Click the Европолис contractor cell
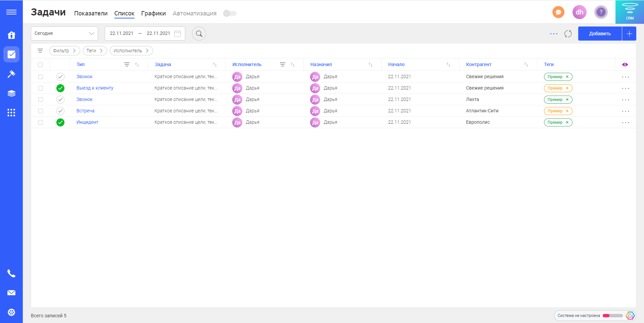The image size is (644, 323). point(478,122)
